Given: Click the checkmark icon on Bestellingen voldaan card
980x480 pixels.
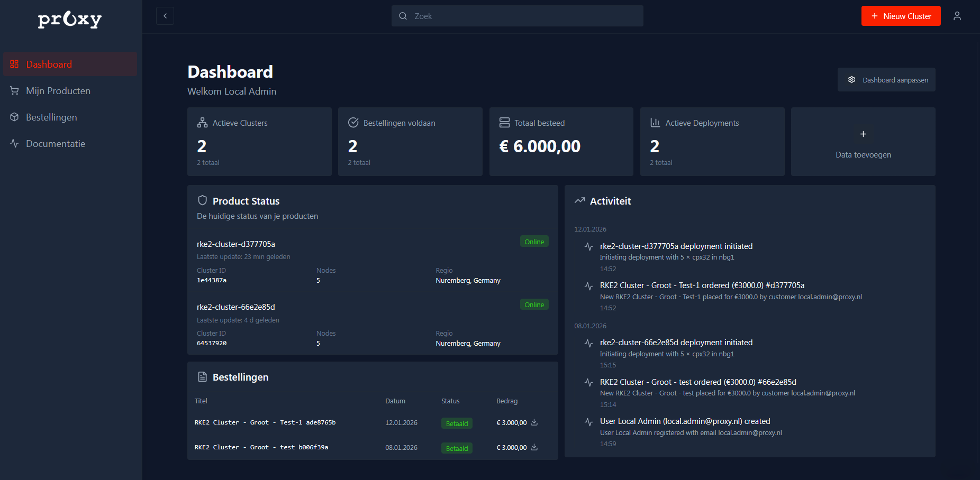Looking at the screenshot, I should (x=353, y=122).
